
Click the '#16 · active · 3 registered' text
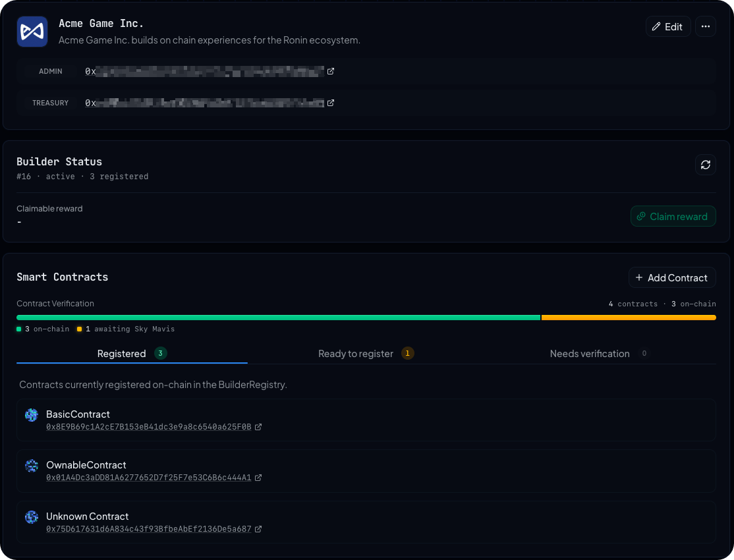(82, 177)
